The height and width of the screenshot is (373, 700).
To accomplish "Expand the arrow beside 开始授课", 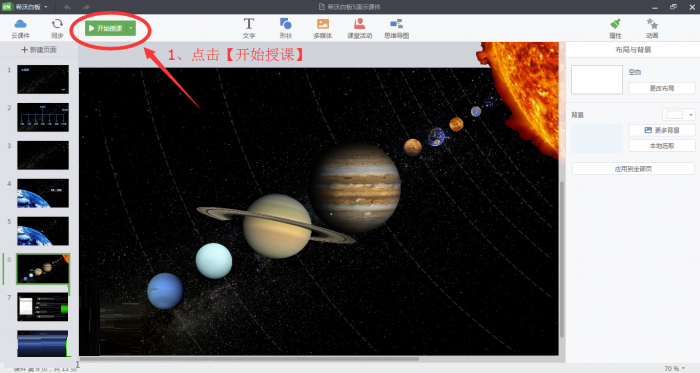I will [x=131, y=28].
